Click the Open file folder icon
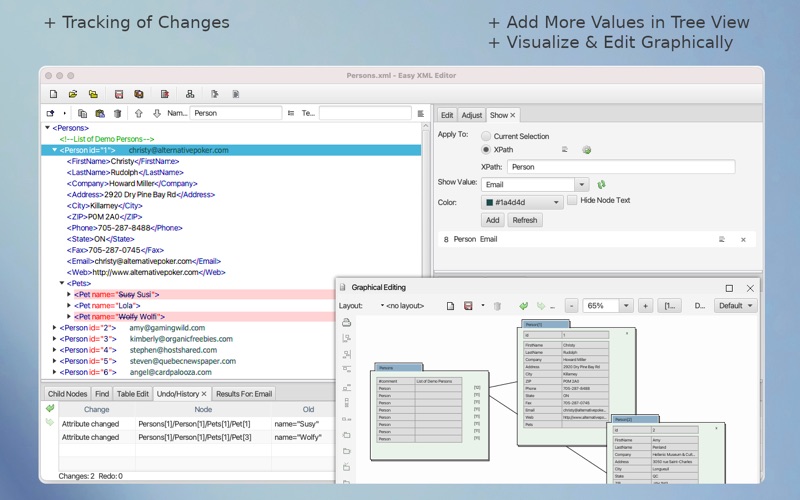This screenshot has width=800, height=500. [73, 94]
